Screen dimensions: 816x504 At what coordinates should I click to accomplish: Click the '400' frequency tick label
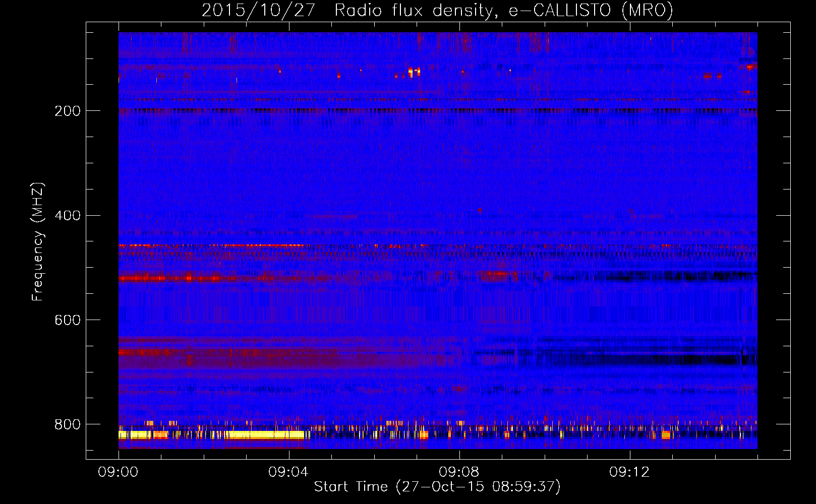point(67,216)
